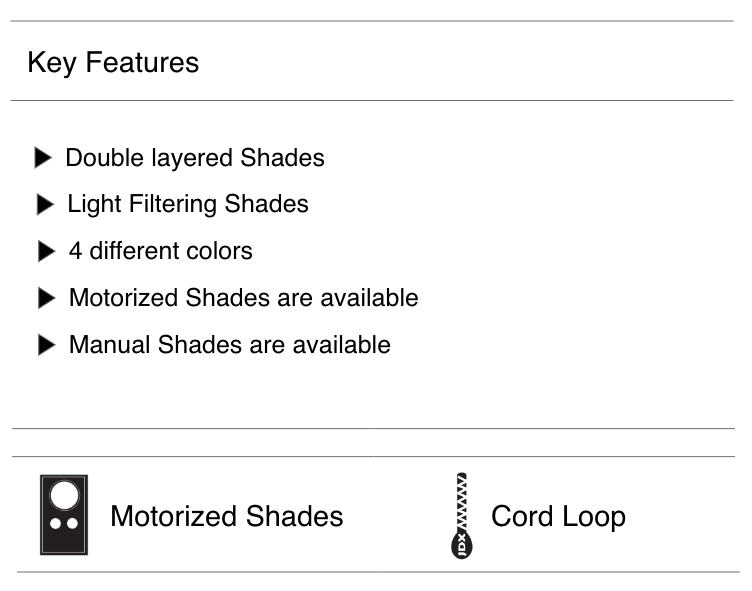Click the Cord Loop label
This screenshot has width=752, height=591.
(558, 516)
